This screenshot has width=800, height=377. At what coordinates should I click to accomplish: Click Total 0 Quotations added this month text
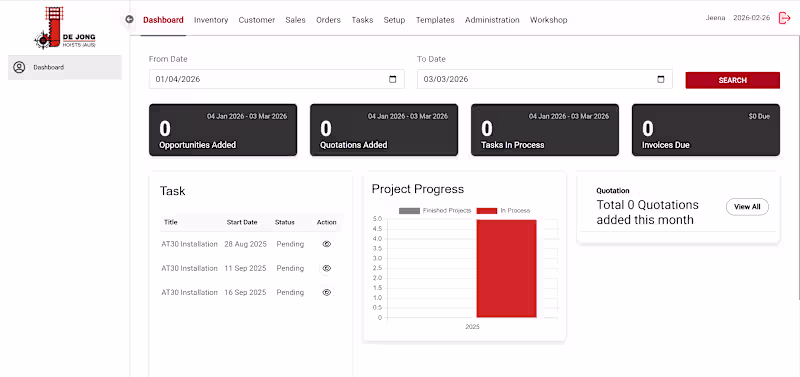tap(647, 212)
